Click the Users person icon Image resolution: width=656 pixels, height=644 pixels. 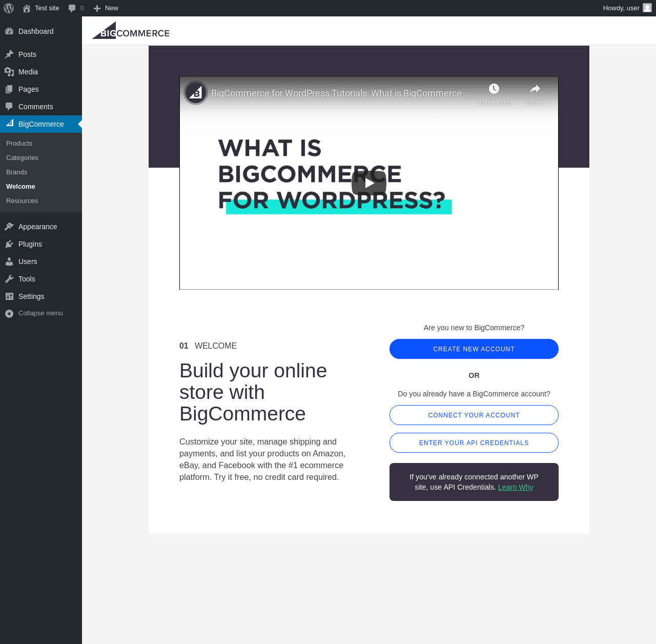click(x=9, y=261)
